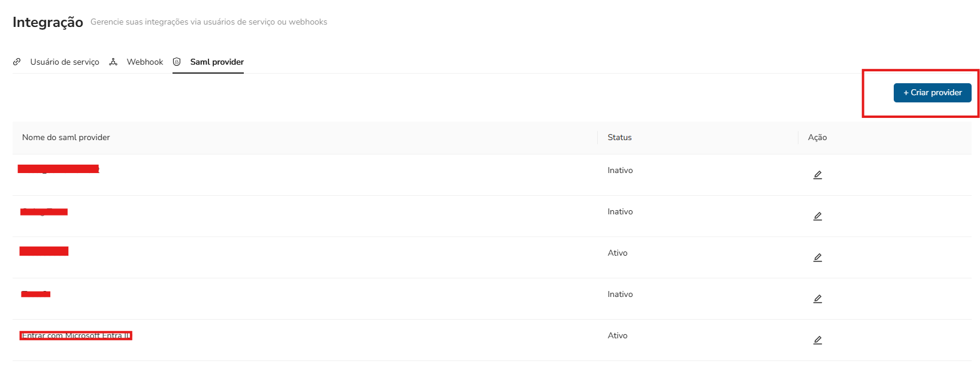Open the Usuário de serviço tab

click(65, 62)
